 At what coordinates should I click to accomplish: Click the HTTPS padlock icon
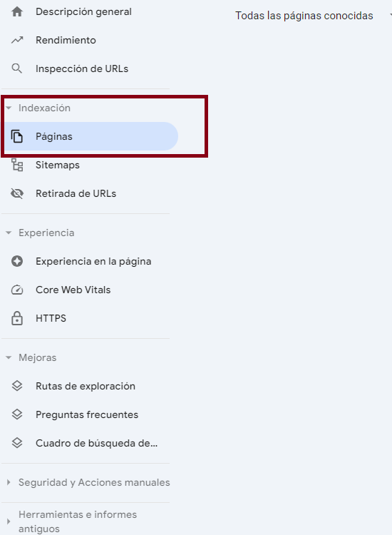[17, 318]
